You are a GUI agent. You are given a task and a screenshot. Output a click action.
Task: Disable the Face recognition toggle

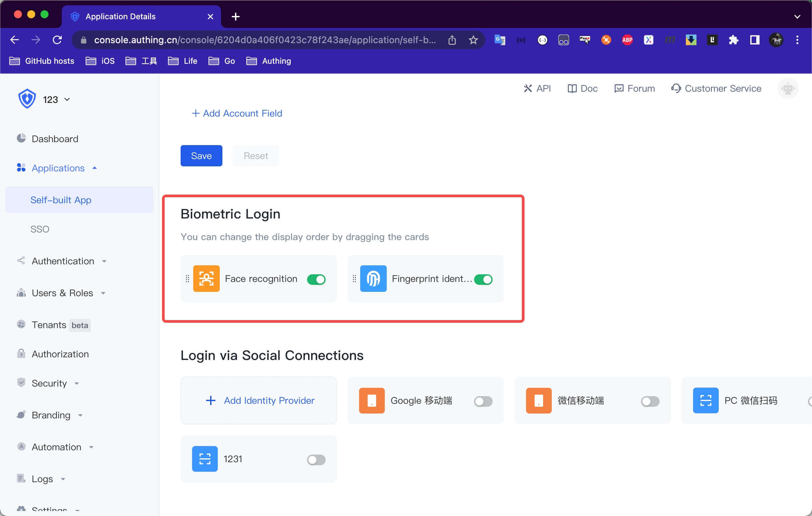point(316,279)
